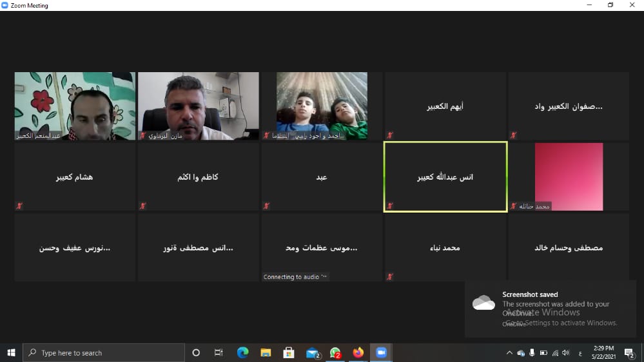Open the notification Action Center
This screenshot has height=362, width=644.
pyautogui.click(x=629, y=352)
